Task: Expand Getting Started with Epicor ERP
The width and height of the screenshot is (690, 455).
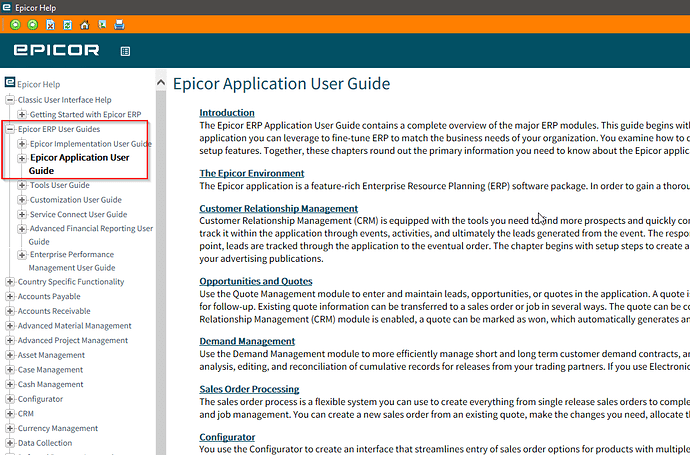Action: coord(22,114)
